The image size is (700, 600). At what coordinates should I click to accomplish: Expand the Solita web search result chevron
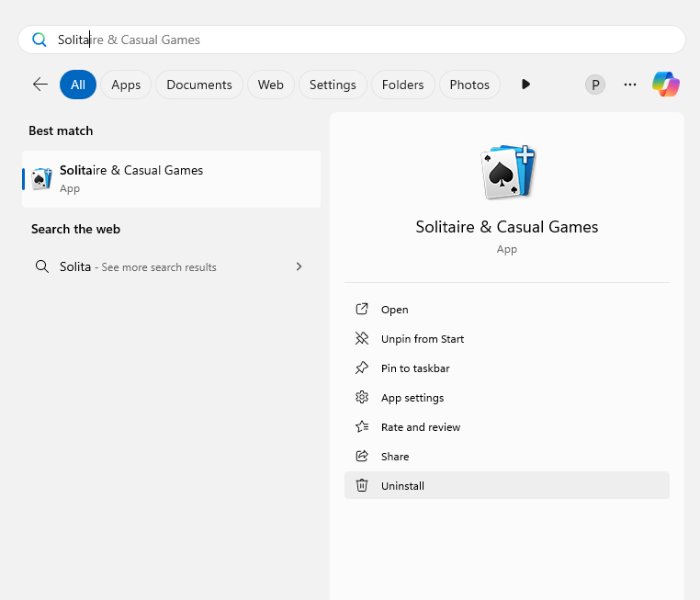[x=299, y=267]
